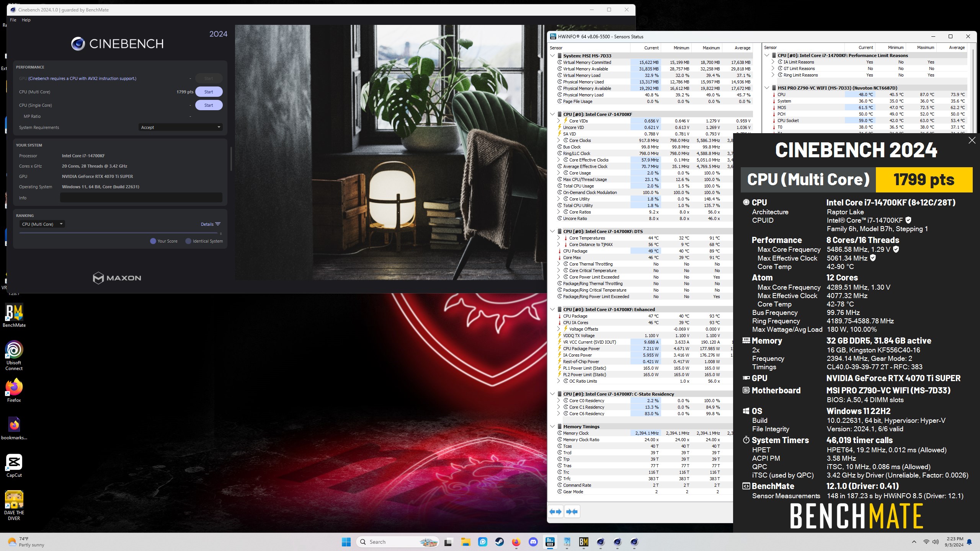The image size is (980, 551).
Task: Click the Info text field in Your System
Action: tap(141, 198)
